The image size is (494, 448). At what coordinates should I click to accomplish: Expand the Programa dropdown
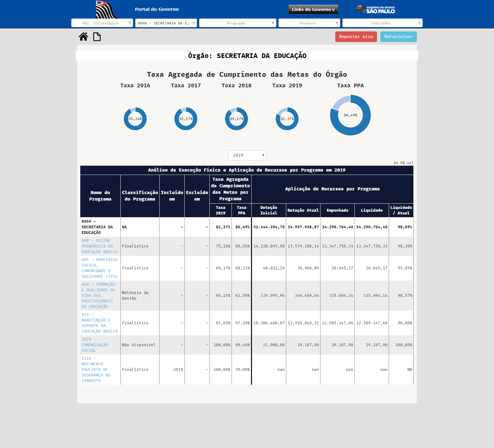pos(237,23)
